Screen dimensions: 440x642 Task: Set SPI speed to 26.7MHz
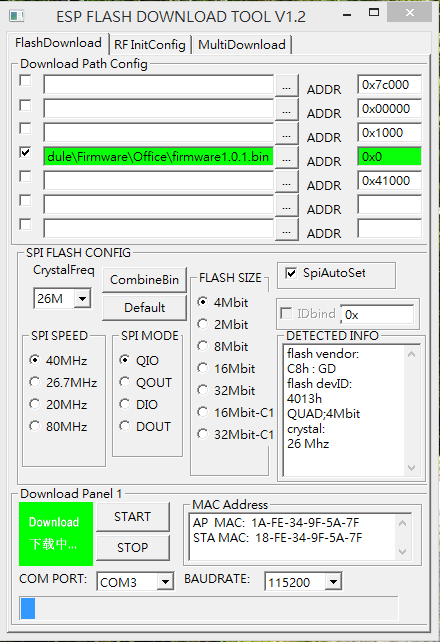tap(35, 382)
